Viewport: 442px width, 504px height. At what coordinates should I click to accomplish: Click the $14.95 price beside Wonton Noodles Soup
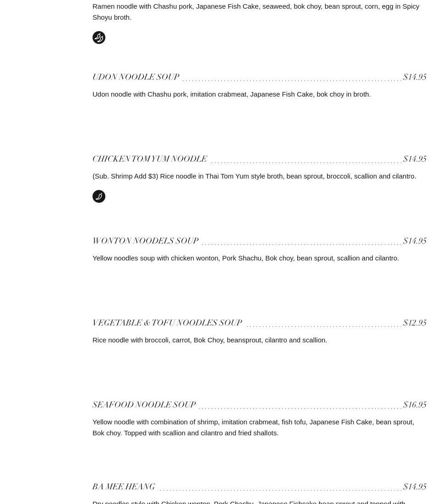pyautogui.click(x=415, y=241)
